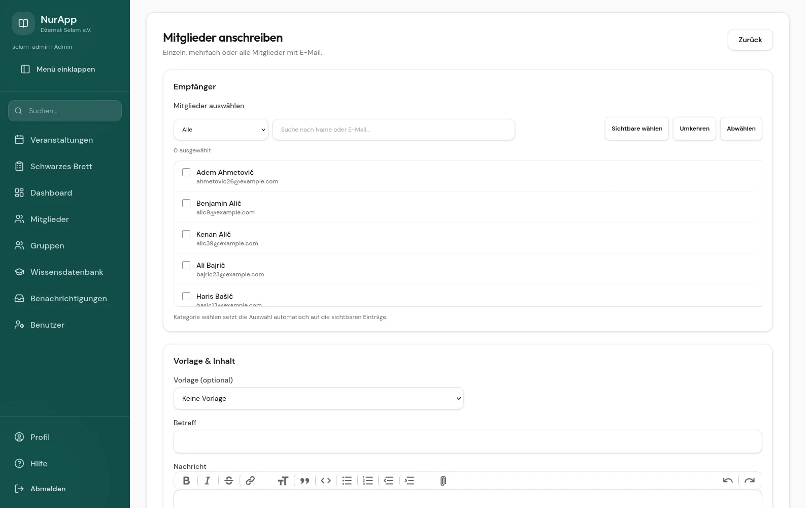Viewport: 812px width, 508px height.
Task: Navigate to Mitglieder
Action: (x=65, y=219)
